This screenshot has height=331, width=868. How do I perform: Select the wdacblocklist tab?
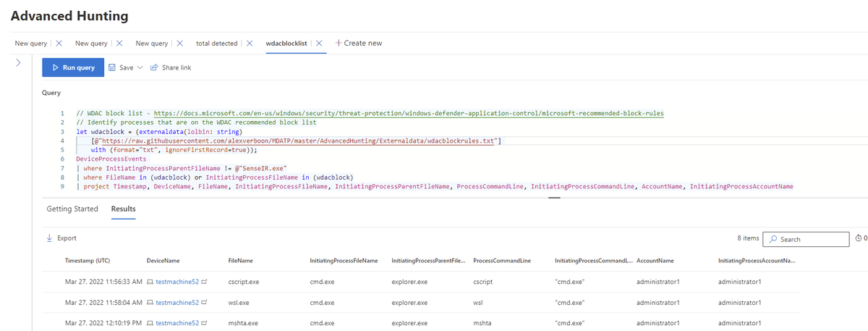pyautogui.click(x=288, y=43)
